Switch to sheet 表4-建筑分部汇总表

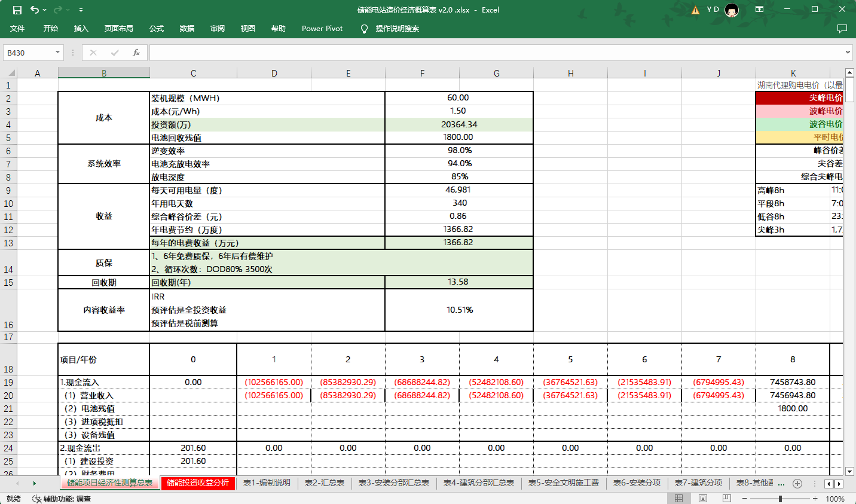pos(479,483)
